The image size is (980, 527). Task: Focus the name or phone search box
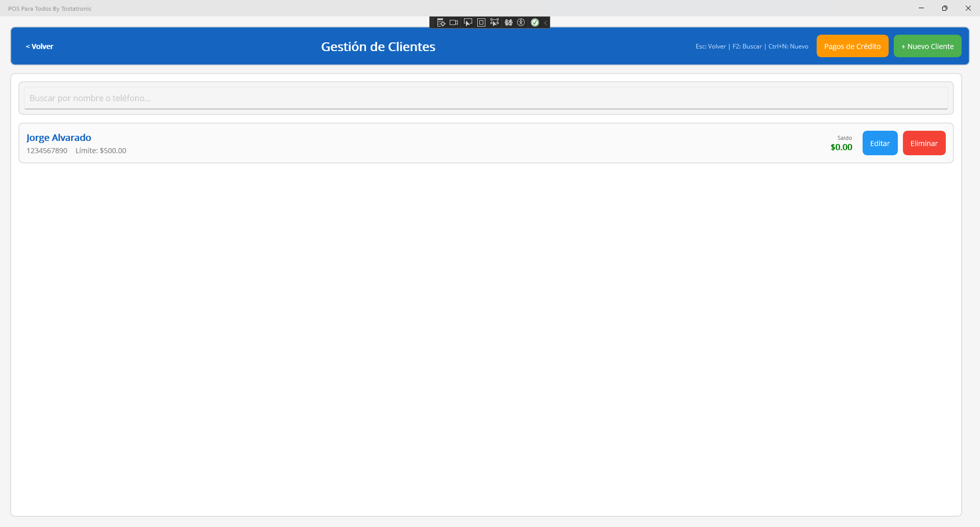pos(485,98)
